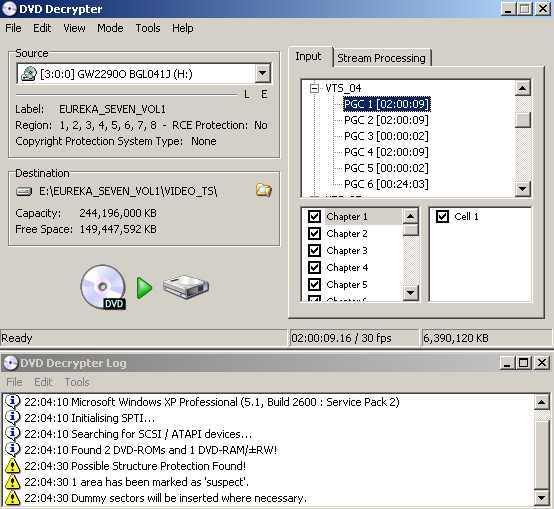The height and width of the screenshot is (509, 554).
Task: Click the 6,390,120 KB status bar value
Action: [456, 338]
